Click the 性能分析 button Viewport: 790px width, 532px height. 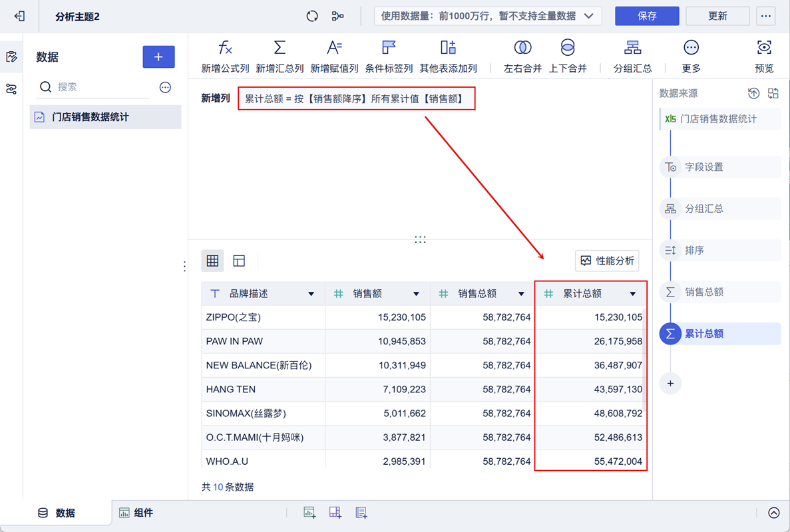click(607, 261)
